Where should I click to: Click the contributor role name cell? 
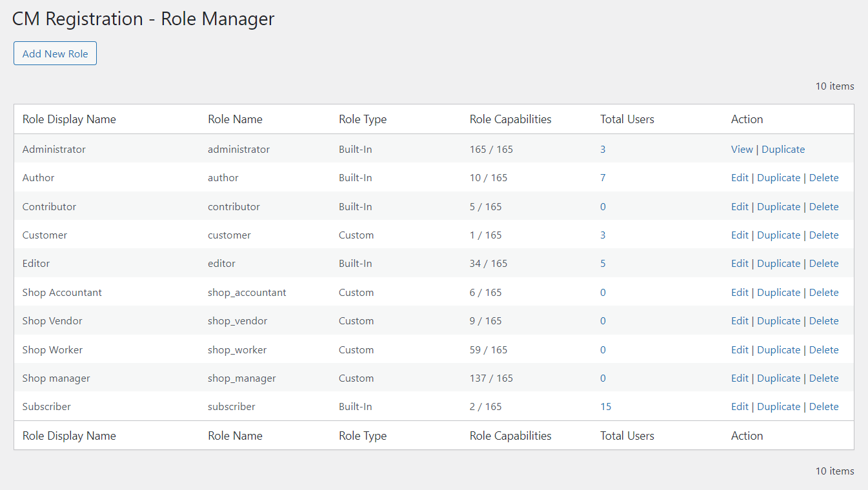coord(234,206)
